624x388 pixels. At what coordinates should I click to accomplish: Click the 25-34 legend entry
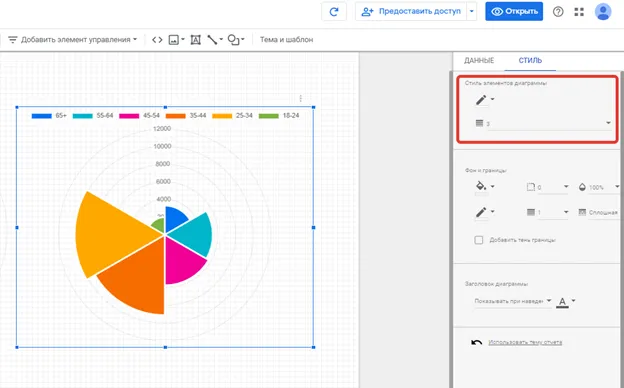(x=232, y=116)
